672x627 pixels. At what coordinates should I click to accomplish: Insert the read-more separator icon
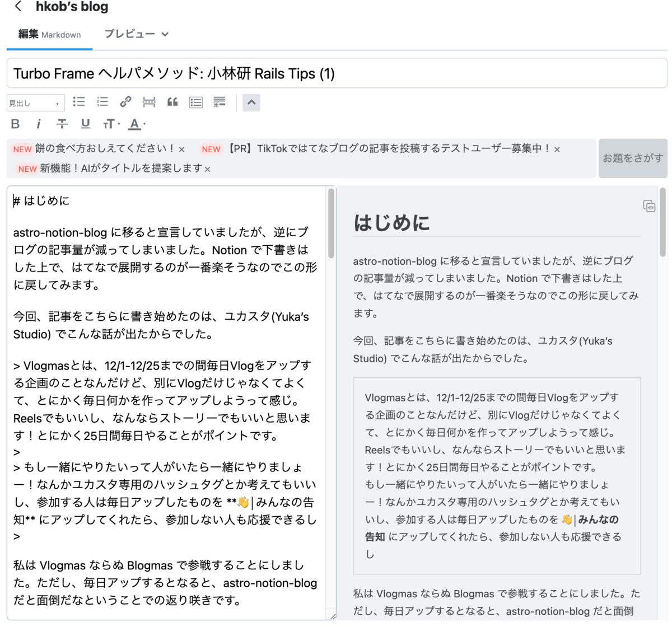pos(149,102)
